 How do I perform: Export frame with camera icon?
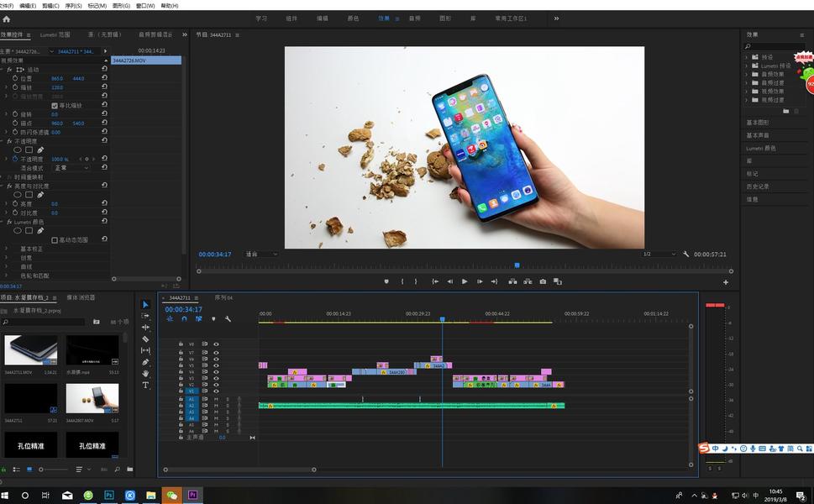(543, 281)
